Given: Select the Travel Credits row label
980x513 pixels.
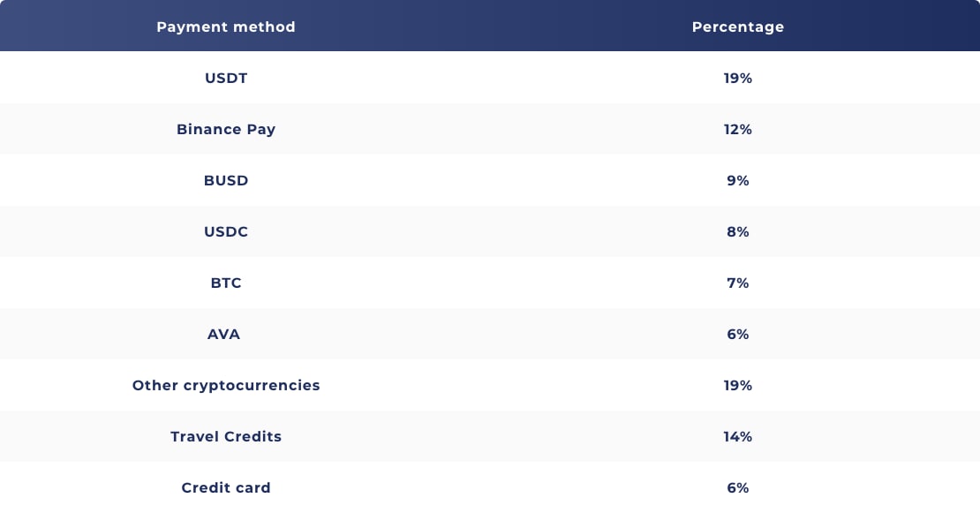Looking at the screenshot, I should click(226, 437).
